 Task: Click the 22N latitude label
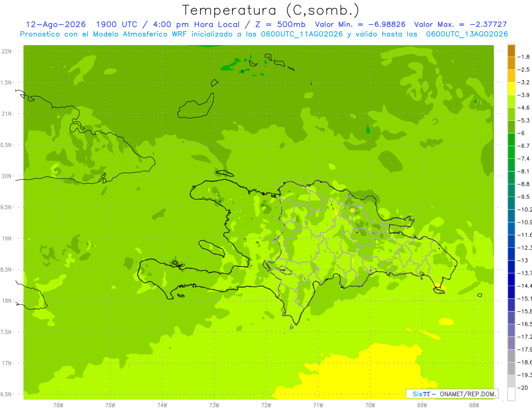(x=7, y=51)
